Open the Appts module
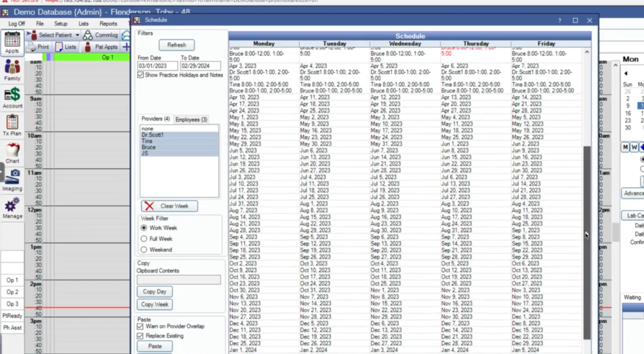 point(12,42)
